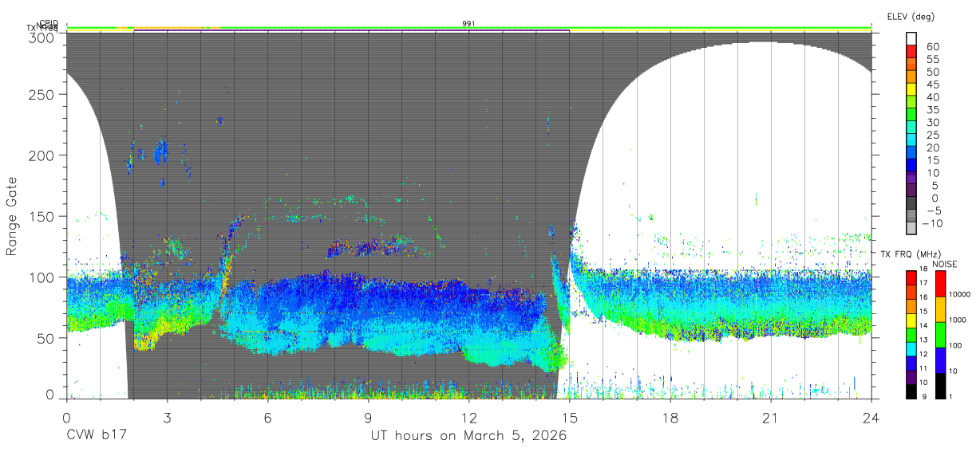This screenshot has height=452, width=980.
Task: Select the purple swatch in TX FRQ scale
Action: (911, 378)
